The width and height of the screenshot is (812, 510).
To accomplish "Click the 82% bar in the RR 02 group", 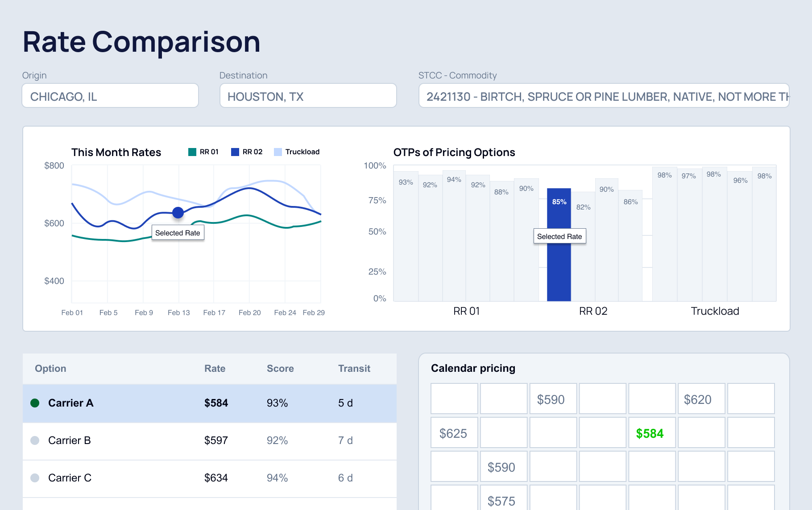I will [583, 247].
